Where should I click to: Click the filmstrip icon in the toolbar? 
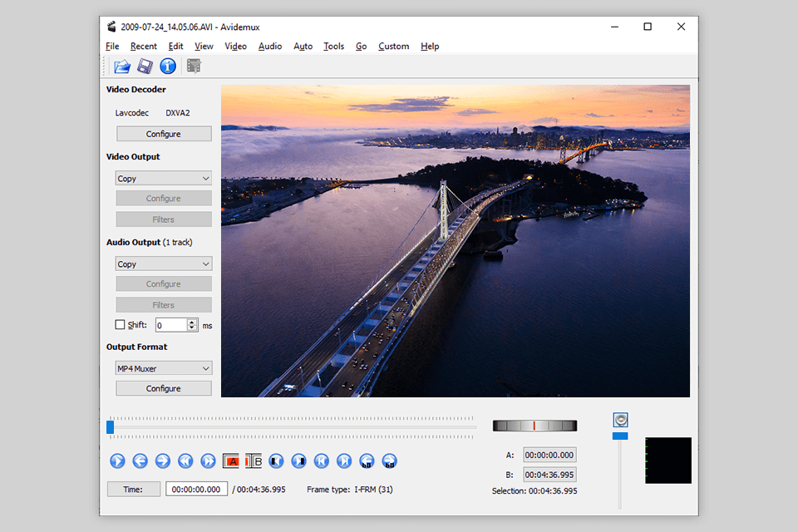pos(195,66)
